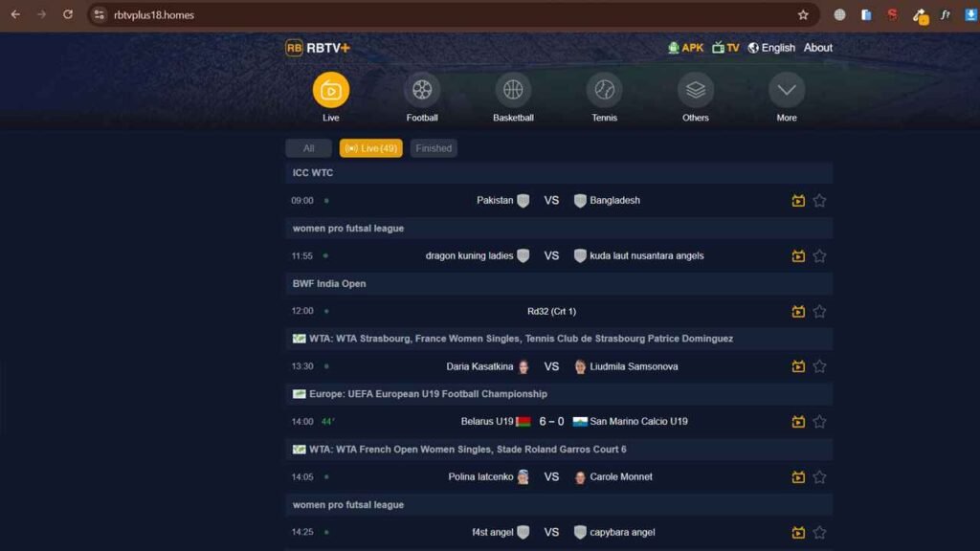Click capybara angel team name

[622, 532]
